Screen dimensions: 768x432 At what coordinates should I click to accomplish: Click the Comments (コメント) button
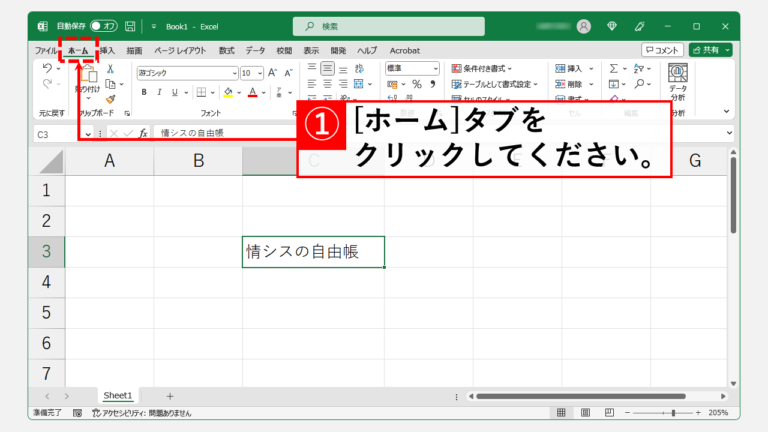pyautogui.click(x=662, y=50)
